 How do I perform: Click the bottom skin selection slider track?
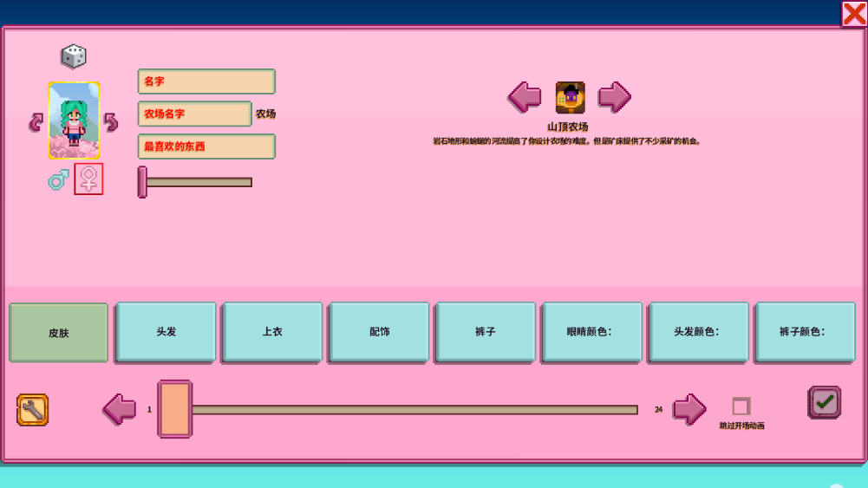(414, 410)
